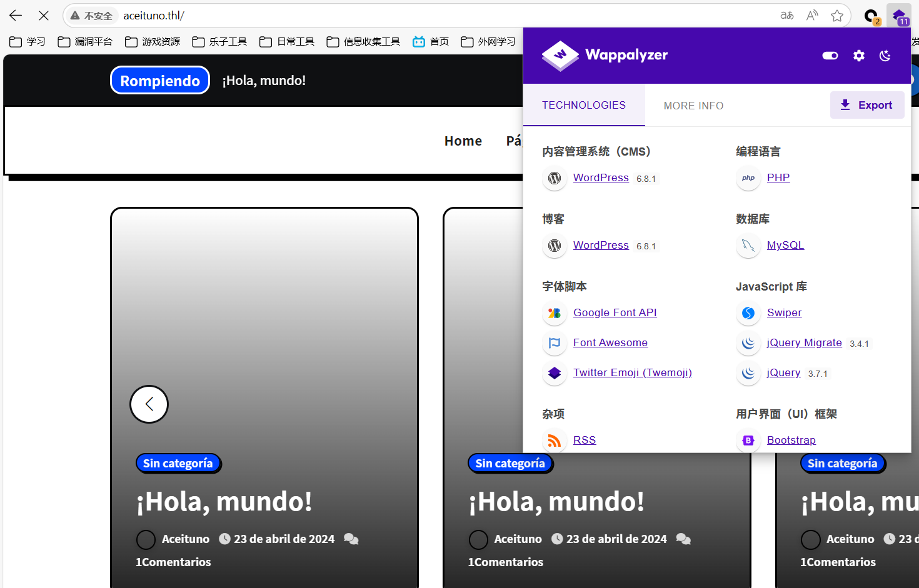Viewport: 919px width, 588px height.
Task: Open the 外网学习 bookmark folder
Action: point(488,42)
